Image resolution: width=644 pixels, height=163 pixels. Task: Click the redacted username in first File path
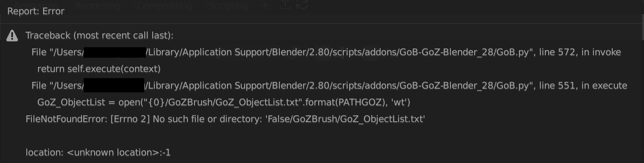115,52
